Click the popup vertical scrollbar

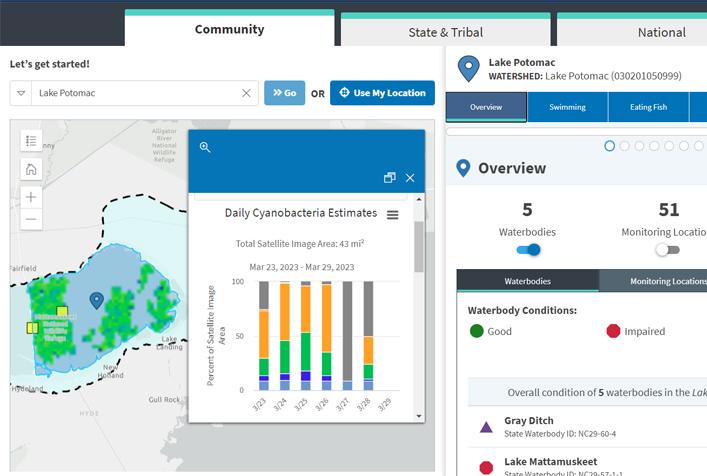[x=418, y=246]
